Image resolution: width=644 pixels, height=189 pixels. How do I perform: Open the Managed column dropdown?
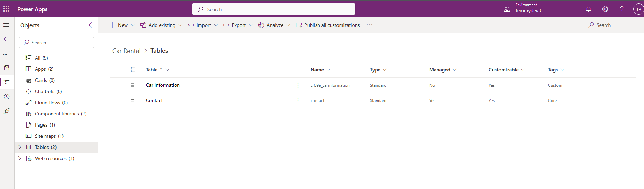coord(454,70)
